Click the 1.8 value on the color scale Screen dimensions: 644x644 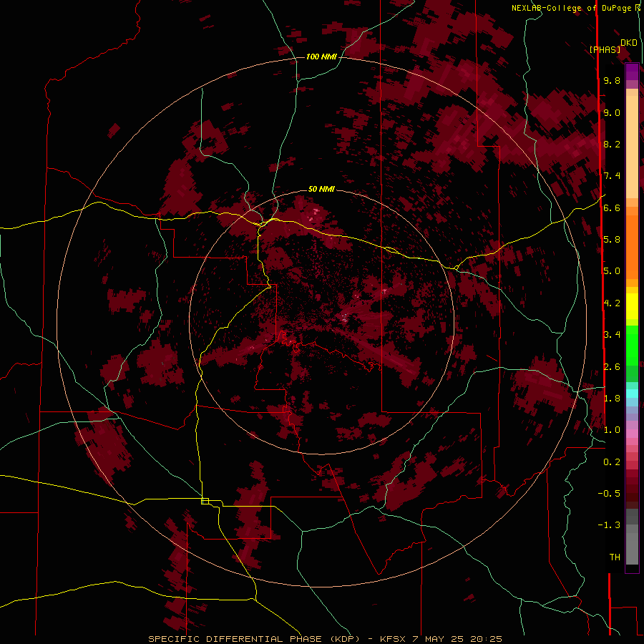click(612, 399)
